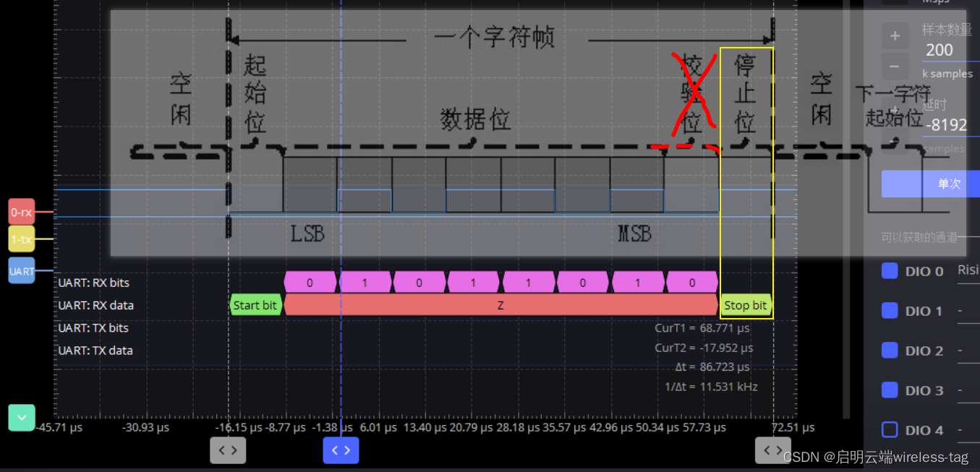Increase sample count with plus button

pos(895,35)
